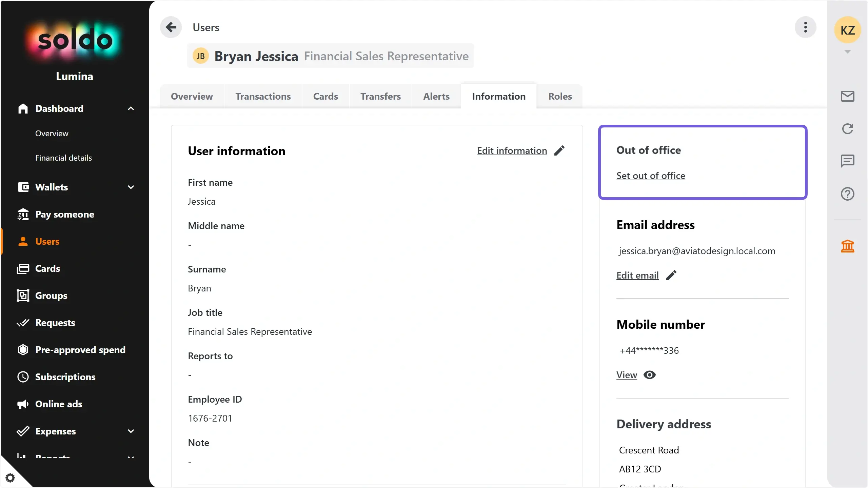Screen dimensions: 868x488
Task: Reveal mobile number with the eye icon
Action: [649, 375]
